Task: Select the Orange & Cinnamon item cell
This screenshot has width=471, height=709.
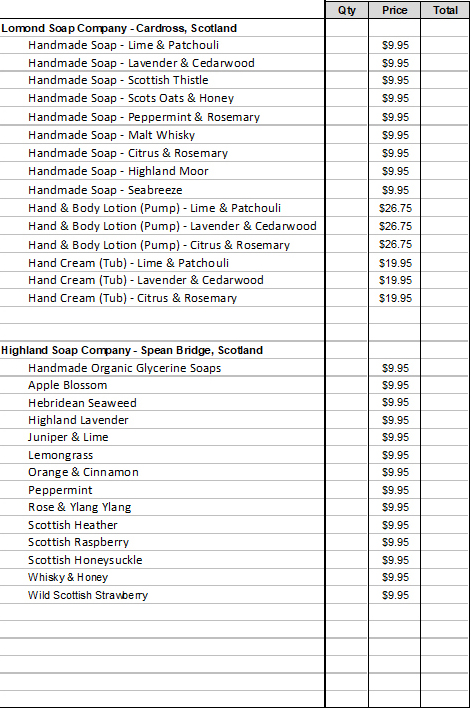Action: pos(162,473)
